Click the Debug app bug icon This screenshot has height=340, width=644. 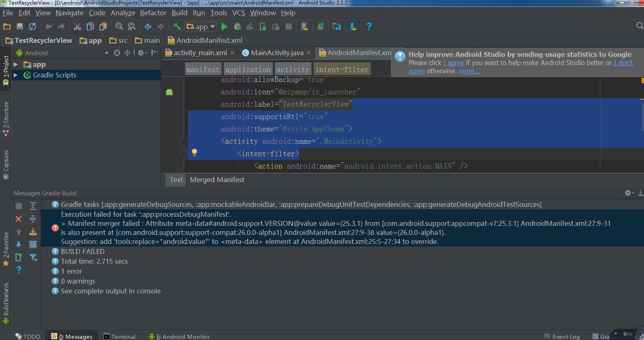click(237, 27)
